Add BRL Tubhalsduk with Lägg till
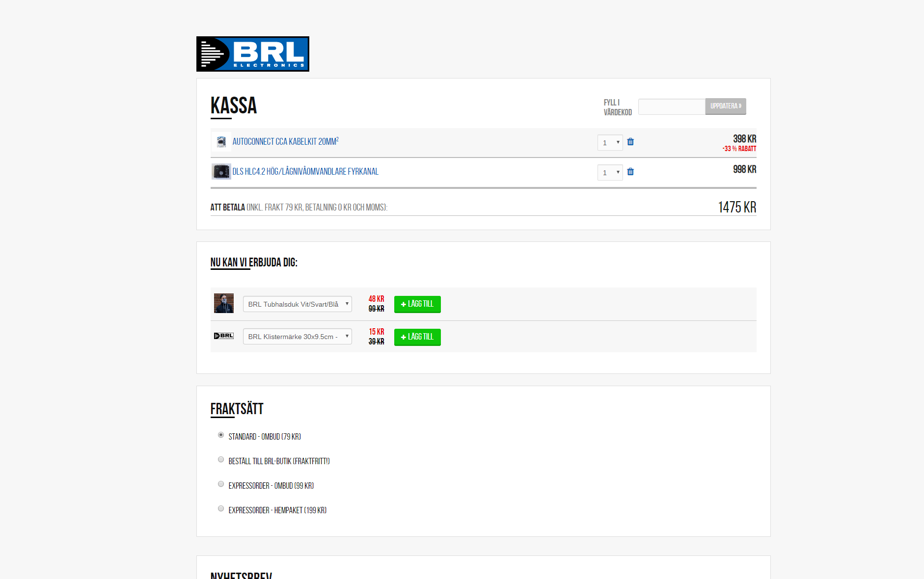 tap(417, 304)
